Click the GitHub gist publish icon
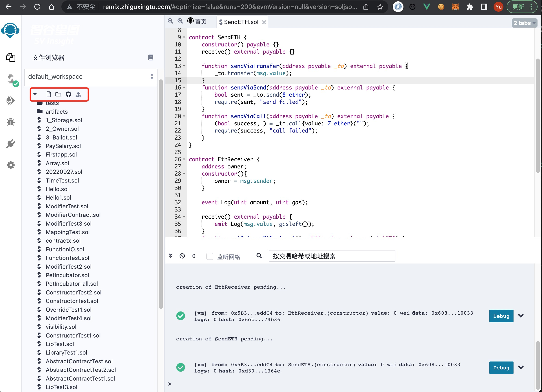 click(68, 94)
